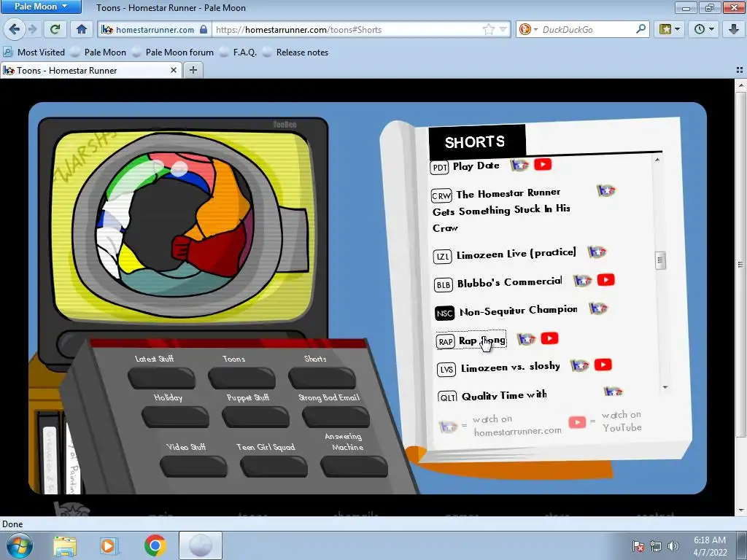Viewport: 747px width, 560px height.
Task: Open Most Visited bookmarks folder
Action: coord(34,52)
